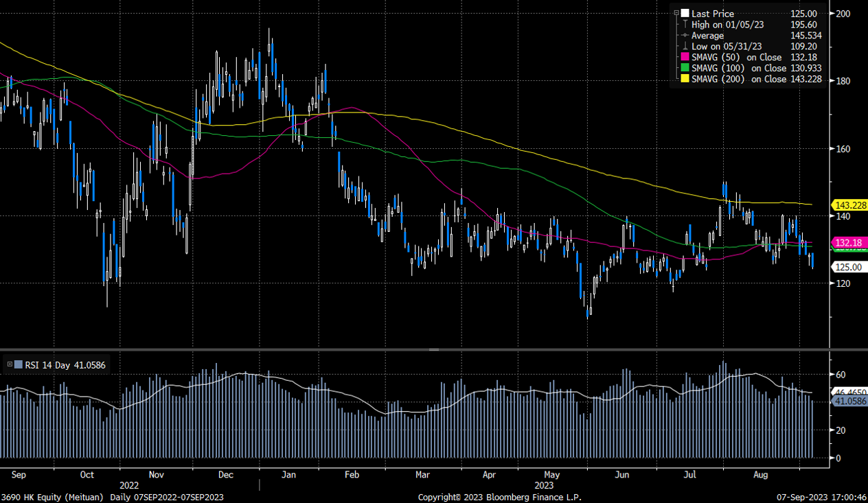868x503 pixels.
Task: Click the High marker icon in the legend
Action: tap(685, 25)
